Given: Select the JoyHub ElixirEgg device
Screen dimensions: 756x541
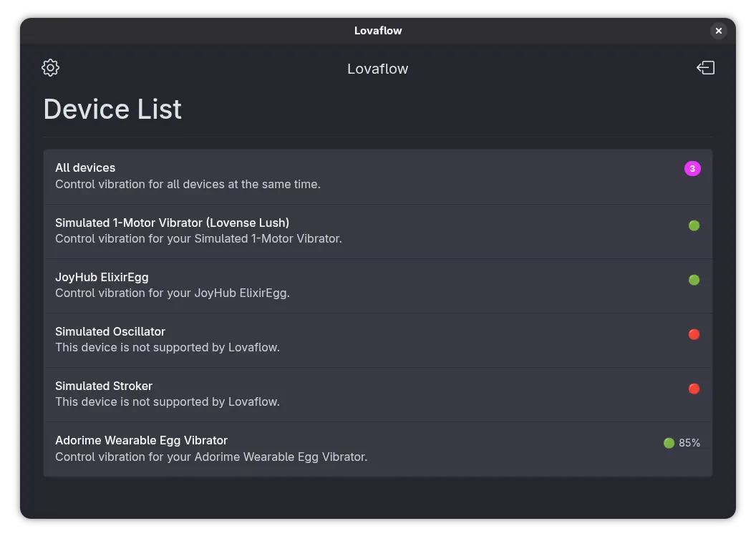Looking at the screenshot, I should click(377, 286).
